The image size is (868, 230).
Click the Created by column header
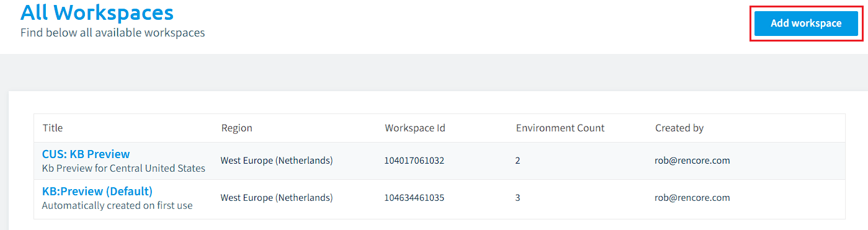tap(679, 128)
